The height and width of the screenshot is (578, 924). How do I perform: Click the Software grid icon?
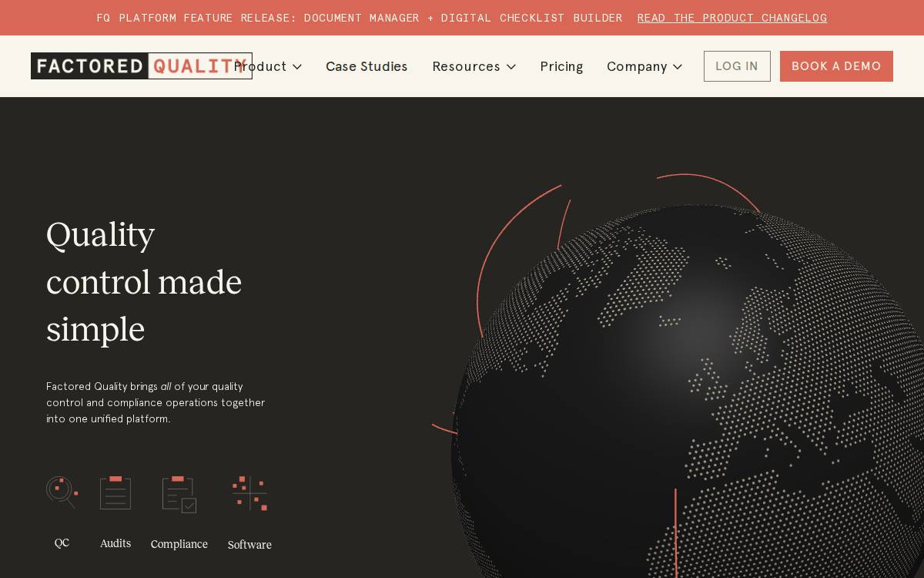coord(249,493)
